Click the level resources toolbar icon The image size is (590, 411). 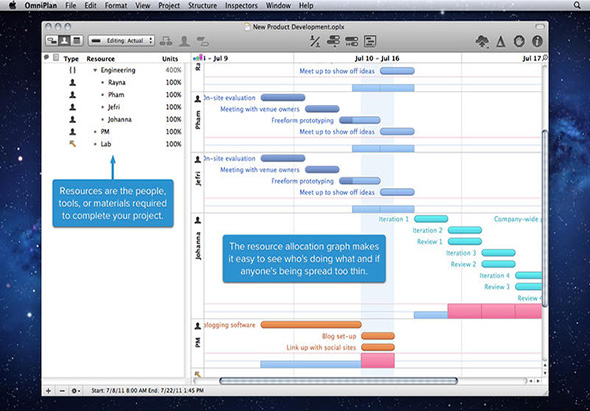[x=315, y=41]
